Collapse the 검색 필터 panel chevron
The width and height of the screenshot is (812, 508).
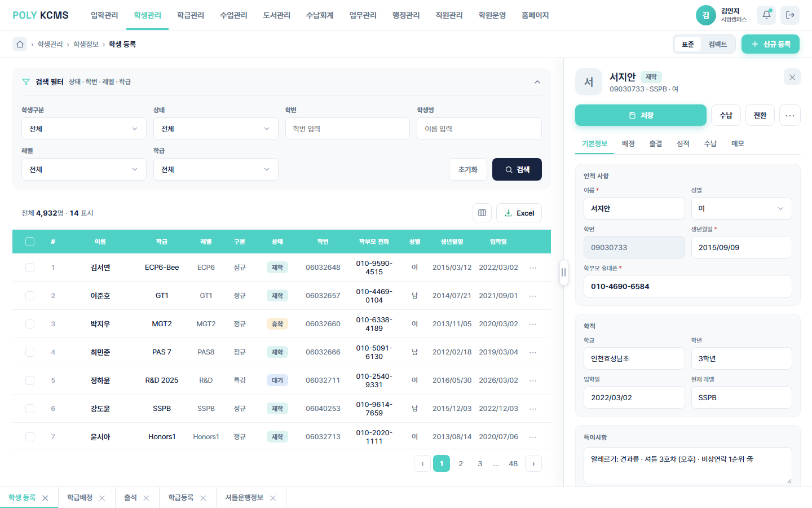pyautogui.click(x=537, y=82)
